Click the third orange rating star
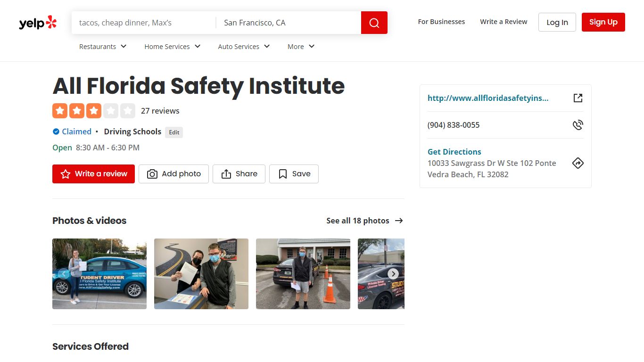Image resolution: width=644 pixels, height=362 pixels. [x=94, y=111]
